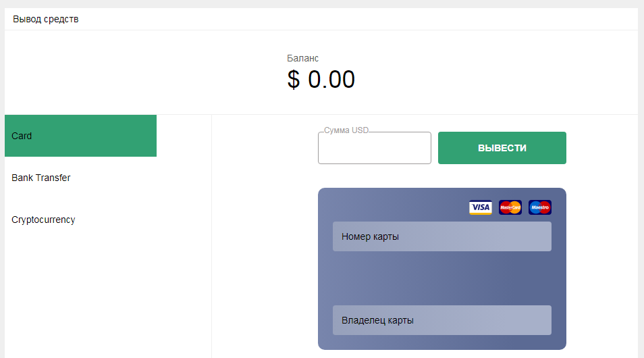The image size is (644, 358).
Task: Click the dollar sign beside the balance
Action: (x=294, y=79)
